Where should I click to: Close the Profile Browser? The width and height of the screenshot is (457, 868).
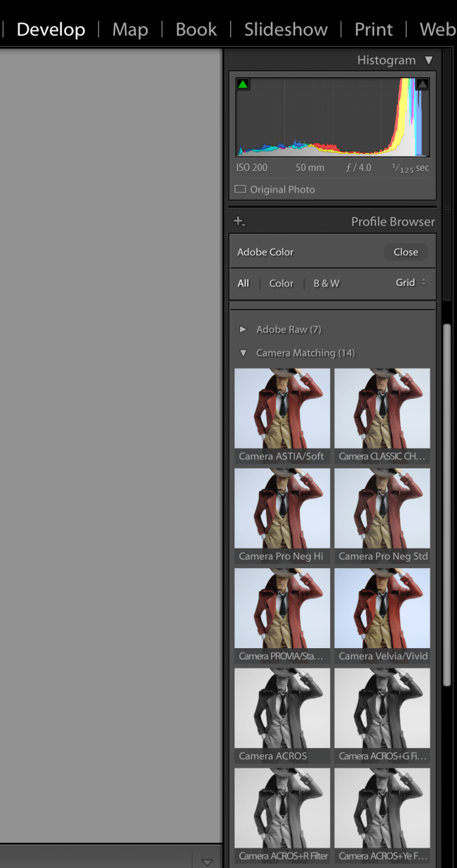click(x=406, y=252)
